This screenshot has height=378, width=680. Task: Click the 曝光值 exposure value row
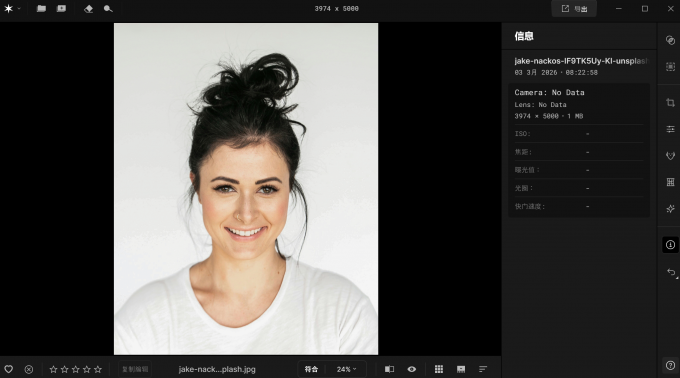579,170
